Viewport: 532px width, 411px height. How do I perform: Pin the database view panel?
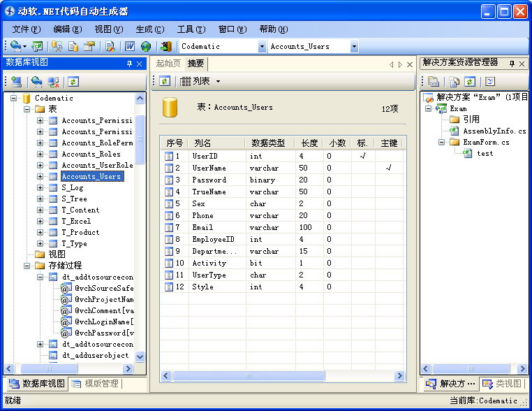click(x=129, y=64)
